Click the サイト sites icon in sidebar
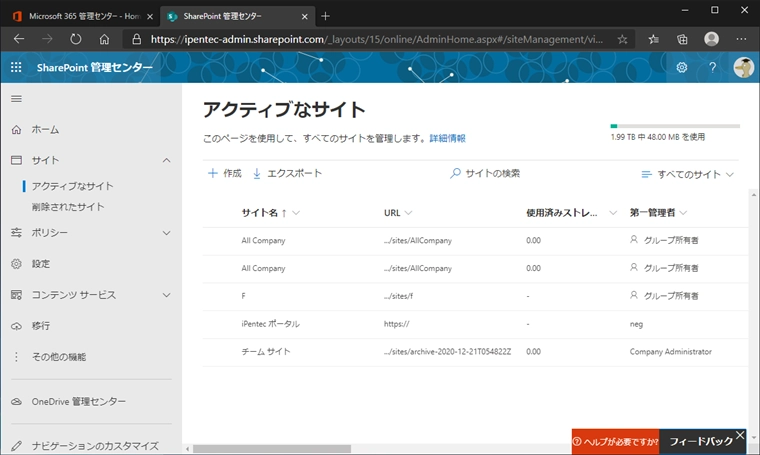760x455 pixels. 16,160
